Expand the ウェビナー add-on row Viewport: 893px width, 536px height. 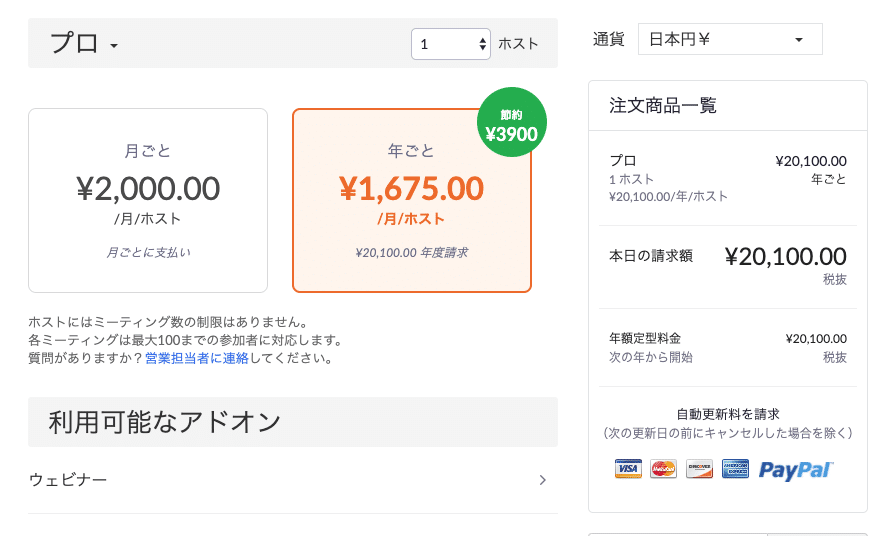point(293,480)
